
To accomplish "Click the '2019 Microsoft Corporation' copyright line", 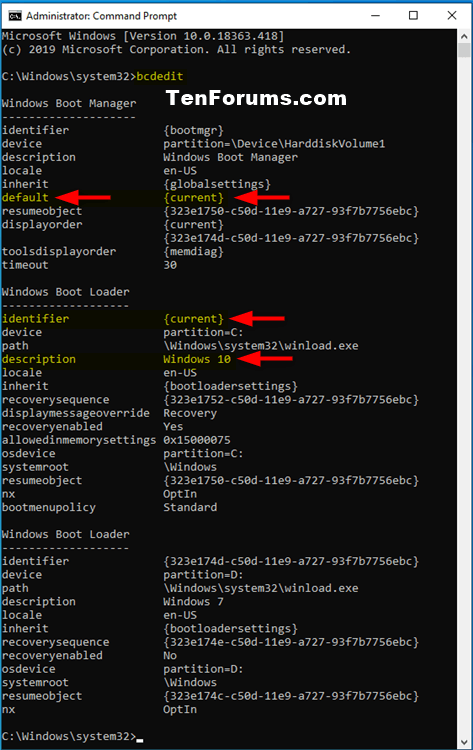I will point(176,50).
